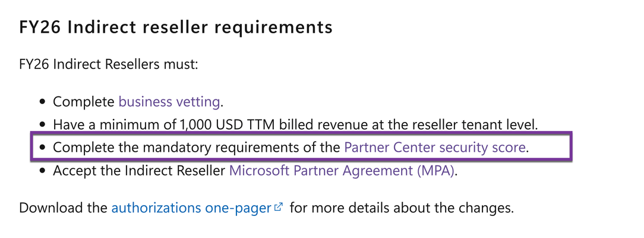Image resolution: width=644 pixels, height=238 pixels.
Task: Click the bullet before 'Accept the Indirect Reseller'
Action: (42, 171)
